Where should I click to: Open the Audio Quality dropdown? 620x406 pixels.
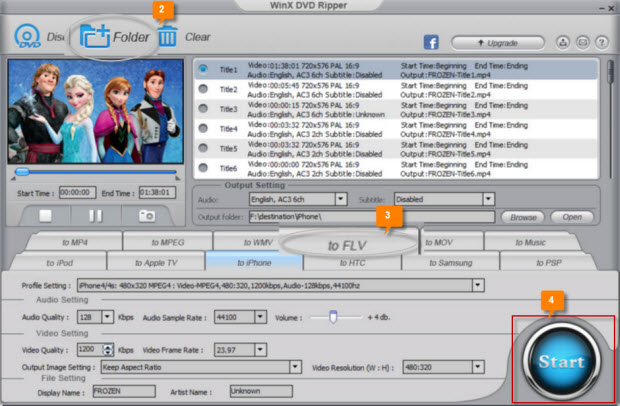pos(107,317)
